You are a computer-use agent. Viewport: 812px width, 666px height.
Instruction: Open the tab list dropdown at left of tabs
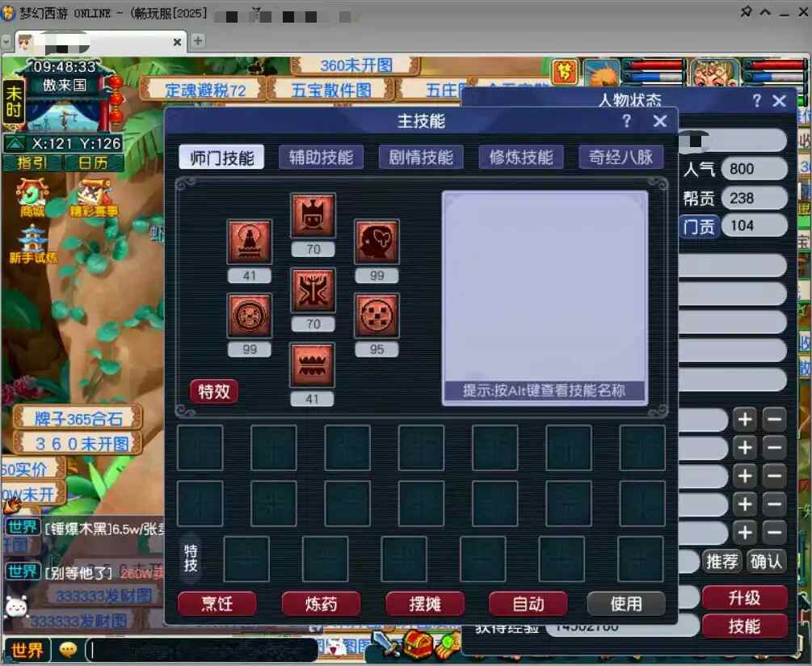click(x=6, y=41)
